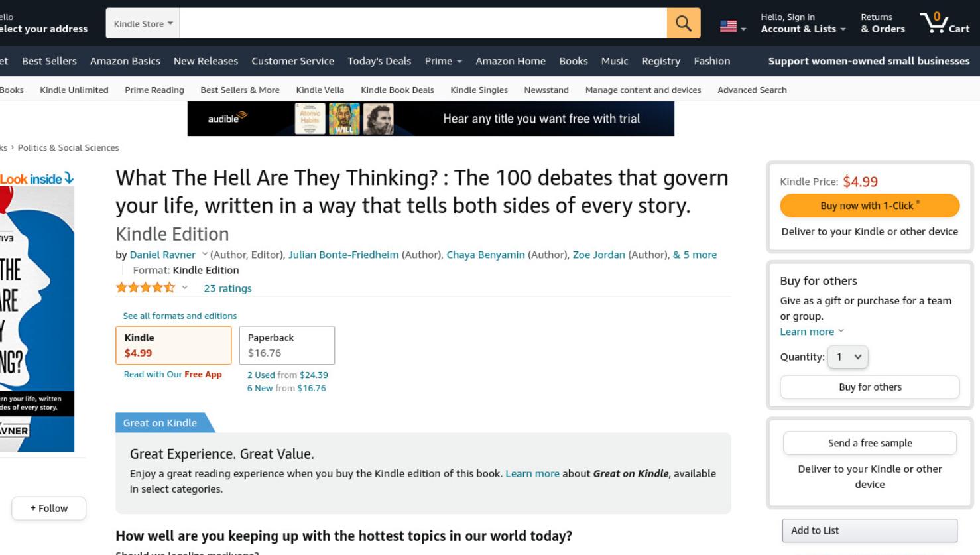Click the WILL book cover in banner

(344, 119)
